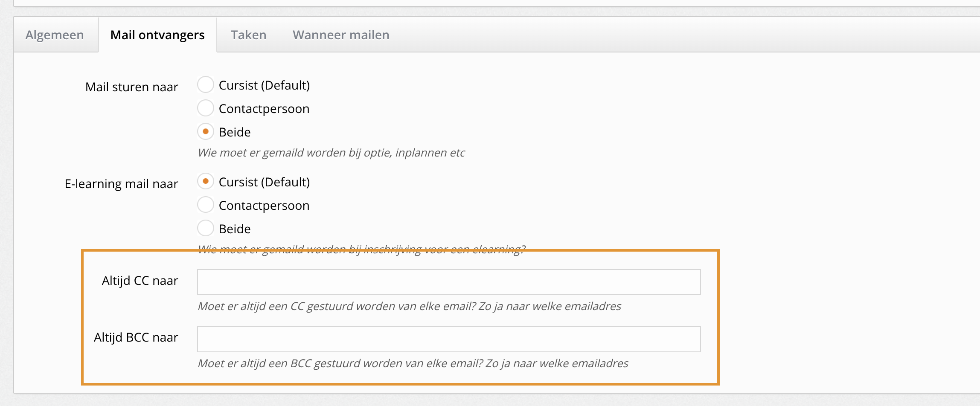Choose Contactpersoon for Mail sturen naar

click(x=206, y=108)
